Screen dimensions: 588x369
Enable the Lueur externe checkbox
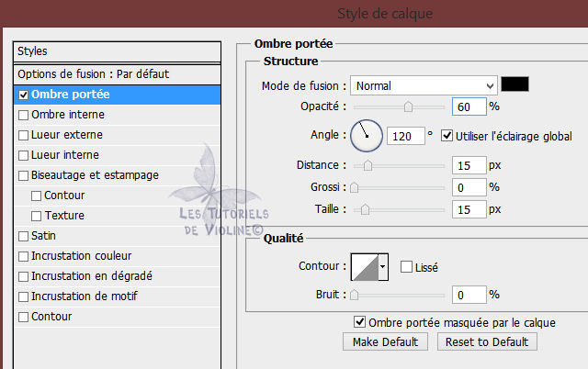click(24, 135)
